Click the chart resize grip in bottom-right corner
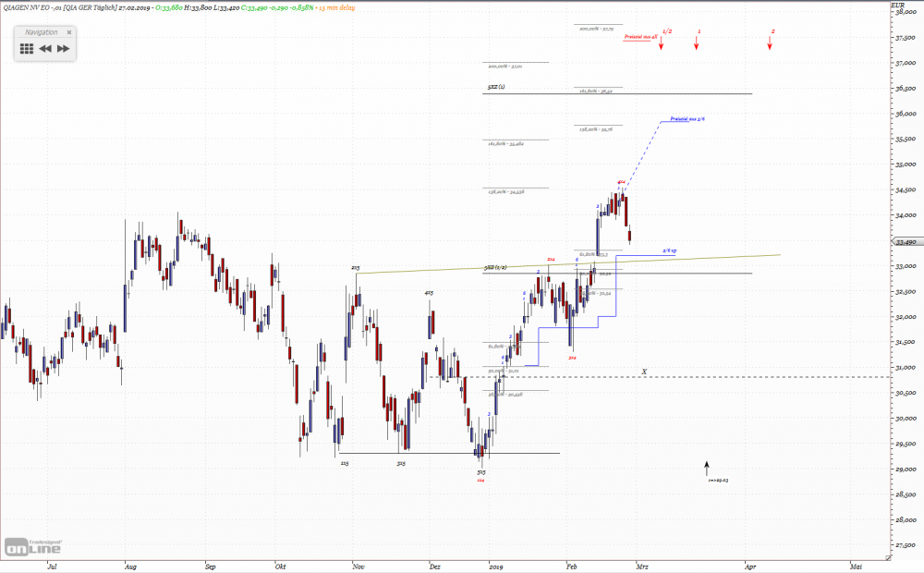924x573 pixels. pos(887,557)
